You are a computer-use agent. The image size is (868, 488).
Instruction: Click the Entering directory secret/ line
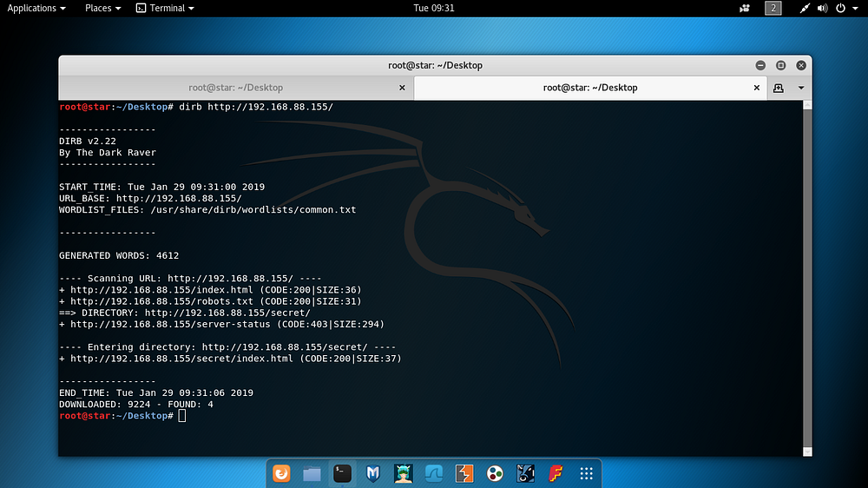[227, 347]
